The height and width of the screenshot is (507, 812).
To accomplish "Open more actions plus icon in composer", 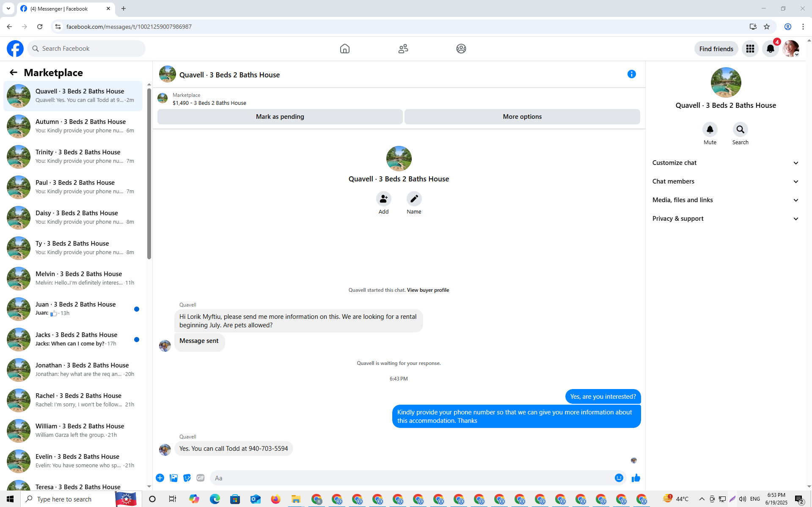I will pos(160,478).
